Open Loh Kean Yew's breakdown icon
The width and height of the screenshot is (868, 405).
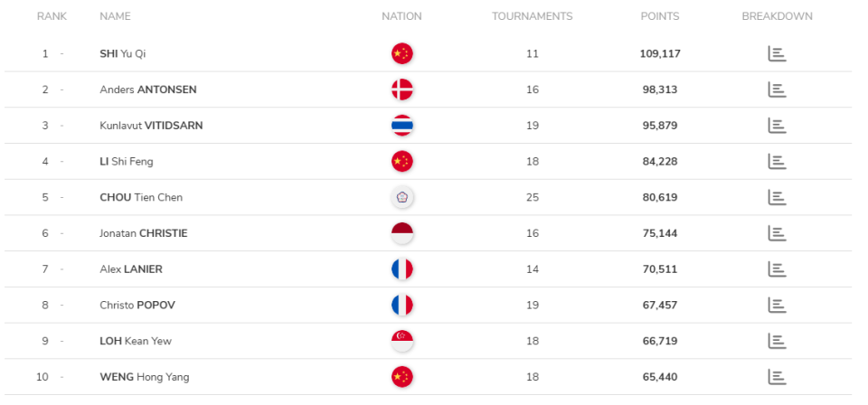click(x=777, y=341)
